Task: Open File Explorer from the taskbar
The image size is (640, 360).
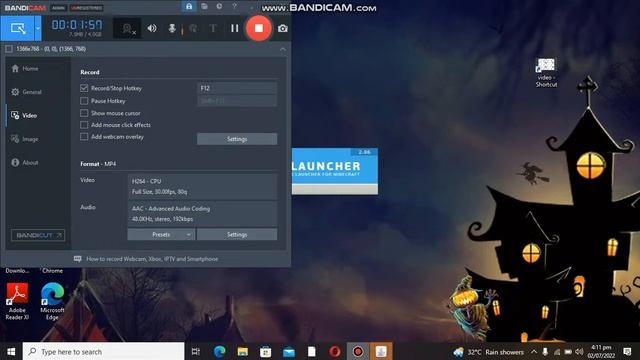Action: coord(243,351)
